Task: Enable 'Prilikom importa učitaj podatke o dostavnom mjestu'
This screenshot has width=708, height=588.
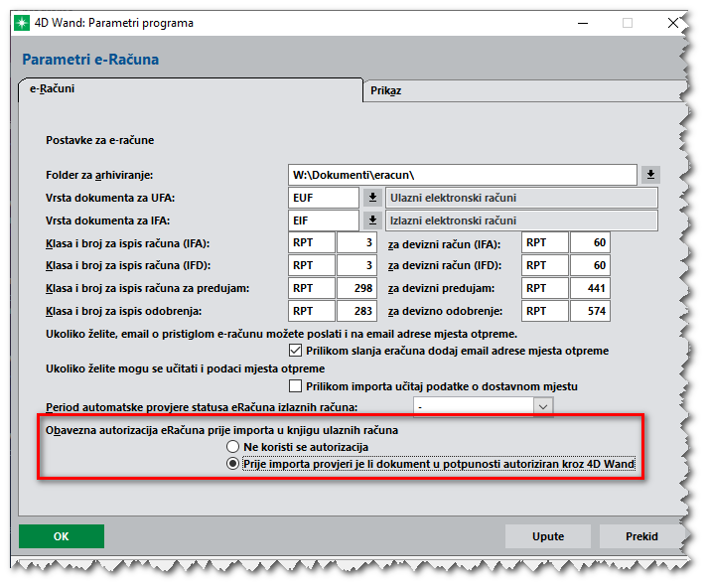Action: click(295, 386)
